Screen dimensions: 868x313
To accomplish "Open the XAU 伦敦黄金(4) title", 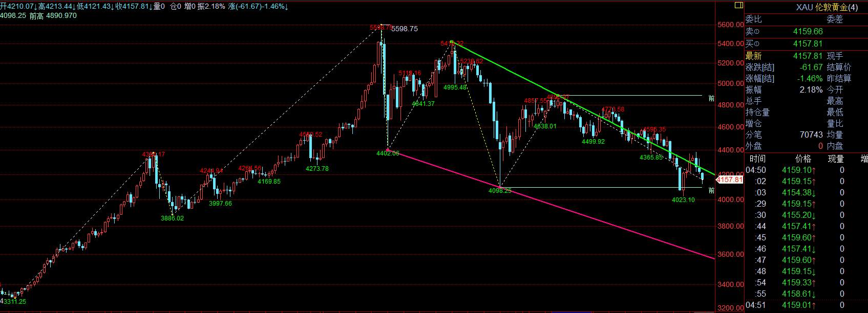I will (827, 7).
